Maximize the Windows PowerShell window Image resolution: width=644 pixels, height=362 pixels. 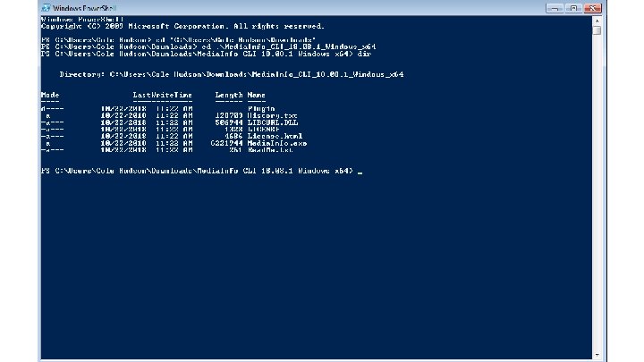[573, 8]
